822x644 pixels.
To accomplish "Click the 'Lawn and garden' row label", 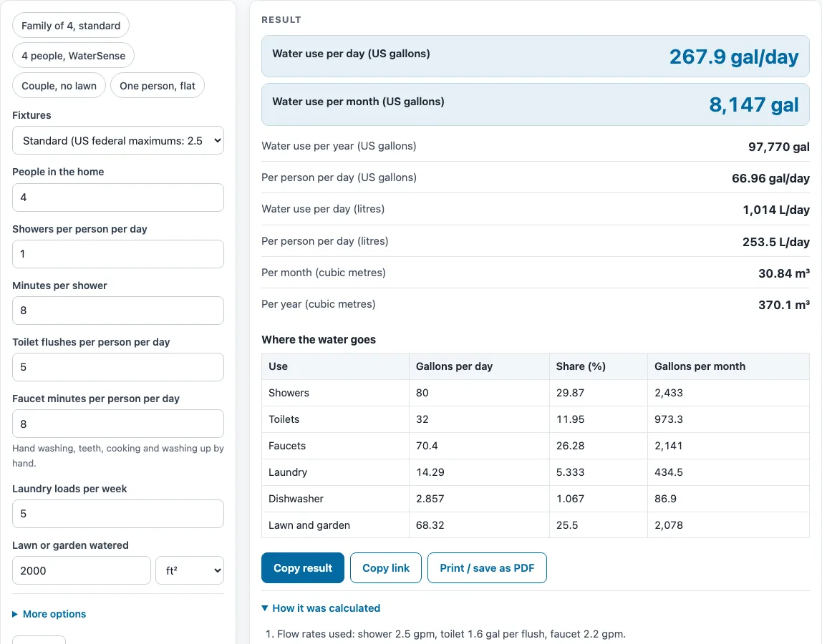I will click(x=309, y=525).
